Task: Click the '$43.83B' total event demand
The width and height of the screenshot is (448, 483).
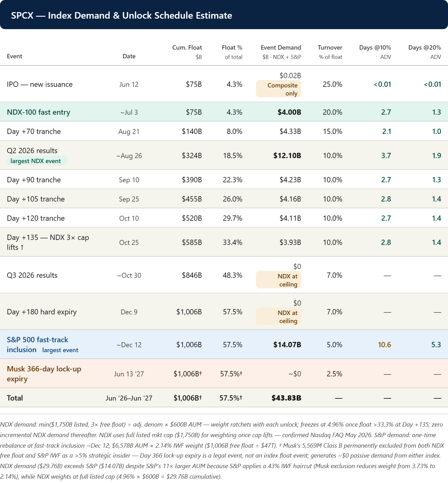Action: [x=286, y=398]
